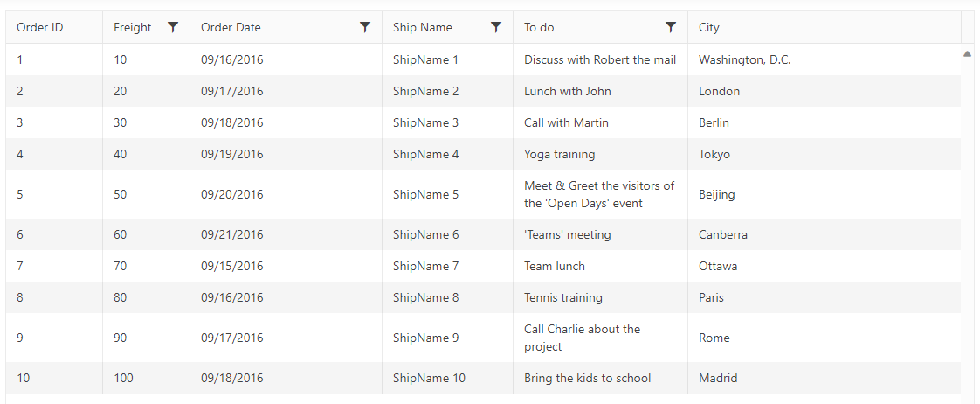980x404 pixels.
Task: Click the Freight value 90 cell
Action: point(146,338)
